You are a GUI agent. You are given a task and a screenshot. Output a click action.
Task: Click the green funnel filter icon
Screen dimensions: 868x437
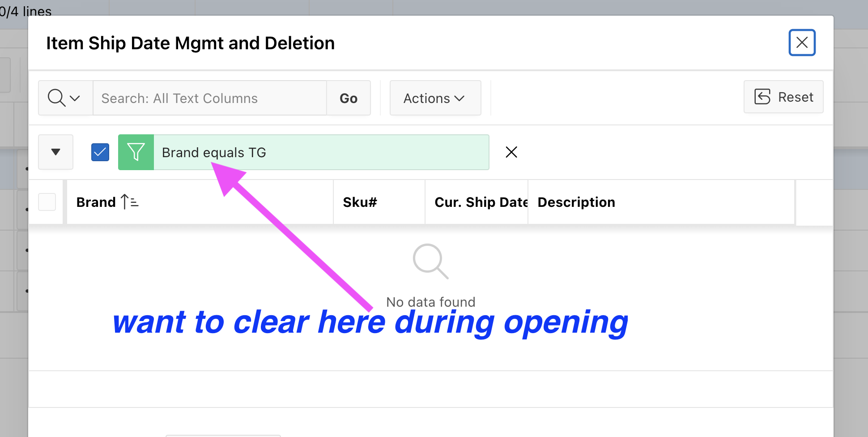click(x=136, y=152)
